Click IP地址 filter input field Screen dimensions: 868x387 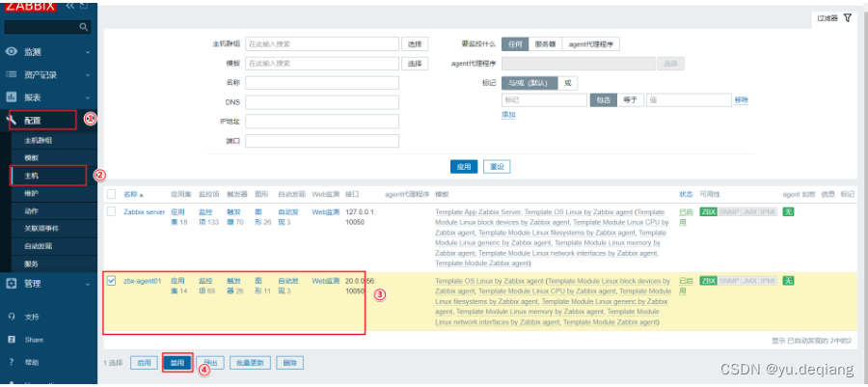click(x=322, y=122)
